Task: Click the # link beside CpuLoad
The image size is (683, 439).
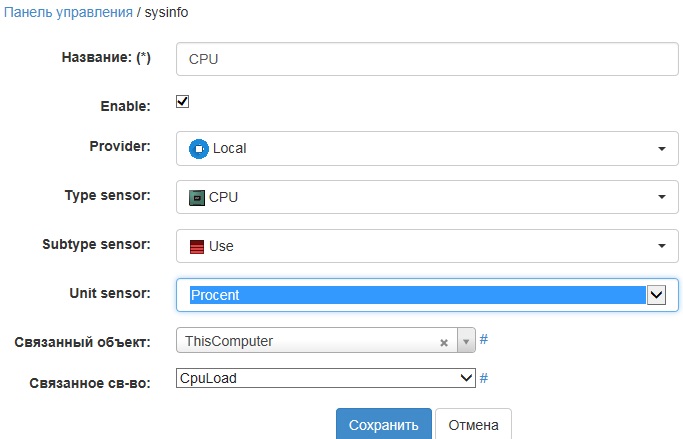Action: pyautogui.click(x=484, y=378)
